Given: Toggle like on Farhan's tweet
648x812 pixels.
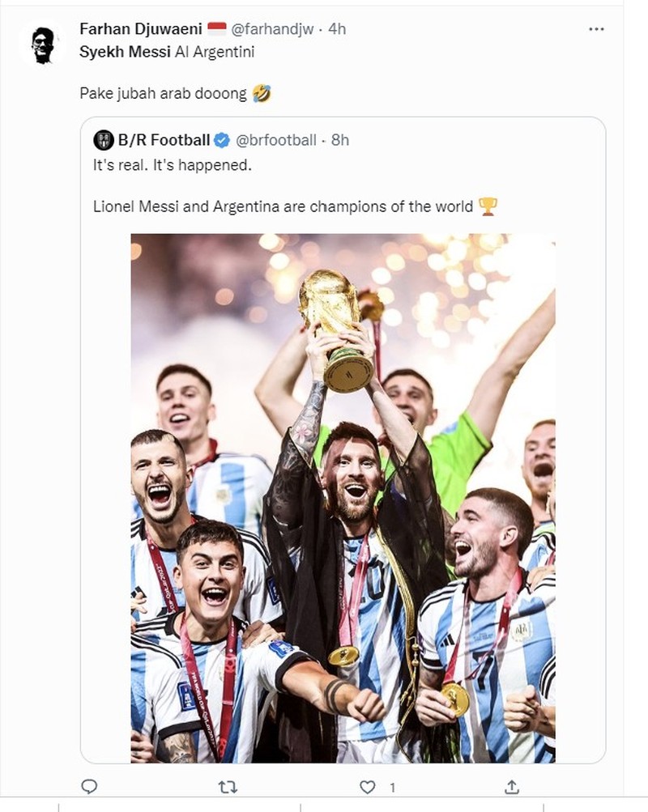Looking at the screenshot, I should point(366,784).
